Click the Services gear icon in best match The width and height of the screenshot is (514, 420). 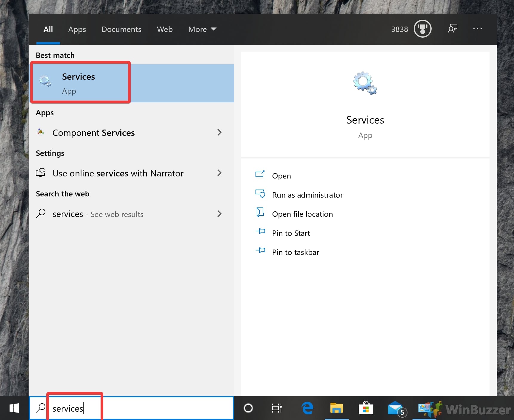pos(45,81)
